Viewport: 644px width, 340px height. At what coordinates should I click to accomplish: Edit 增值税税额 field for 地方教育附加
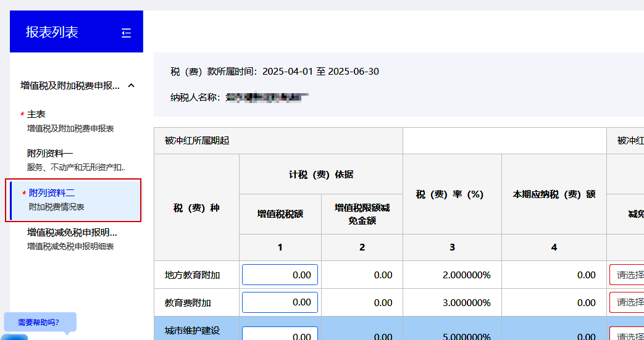(x=280, y=275)
